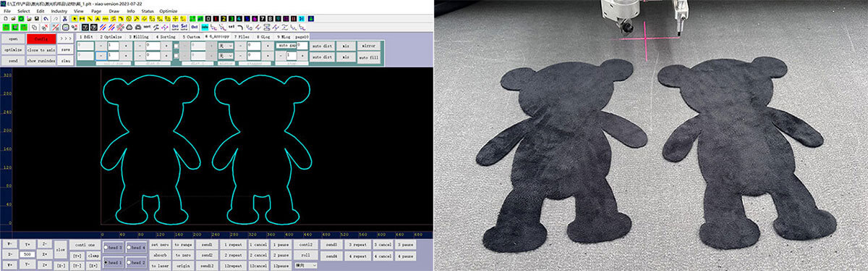The width and height of the screenshot is (868, 271).
Task: Select the head 4 radio button
Action: [x=129, y=248]
